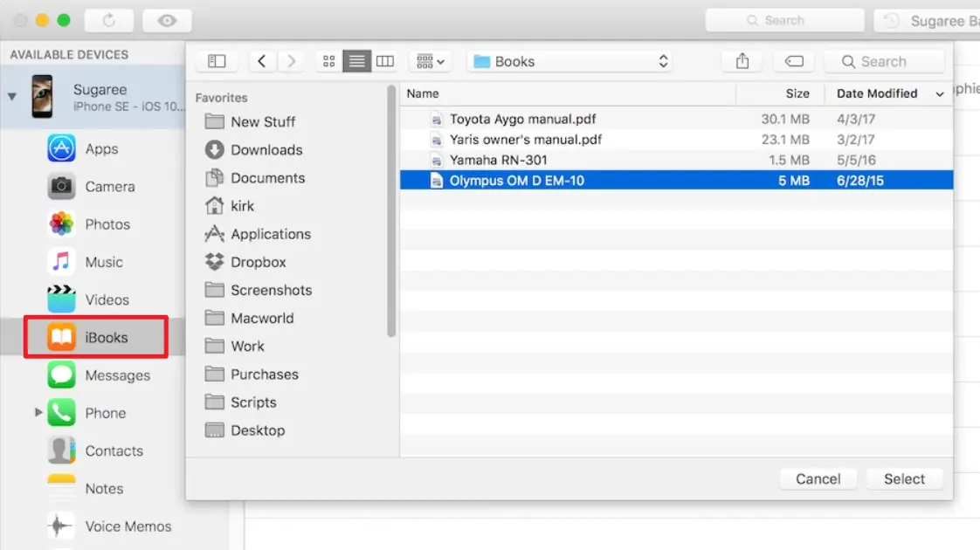
Task: Click the main window Search field
Action: (x=785, y=21)
